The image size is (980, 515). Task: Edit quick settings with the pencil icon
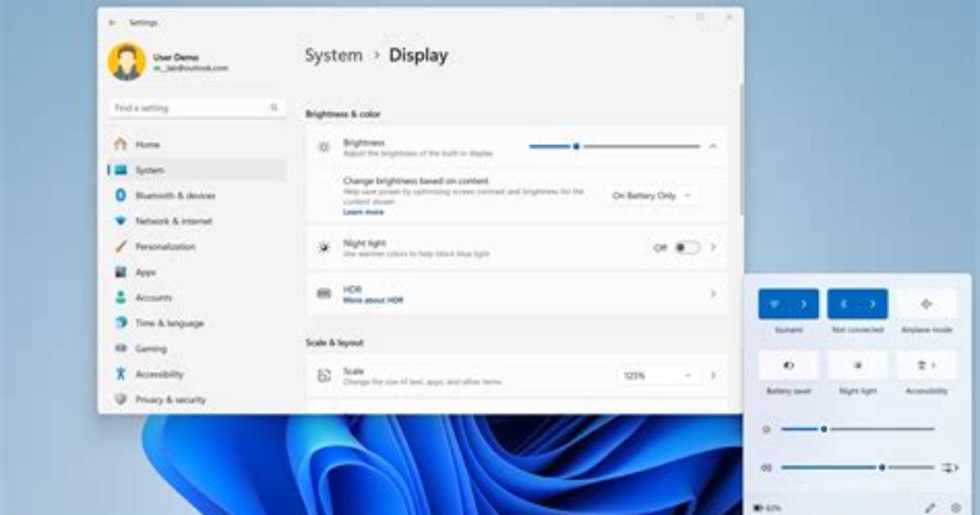(930, 508)
